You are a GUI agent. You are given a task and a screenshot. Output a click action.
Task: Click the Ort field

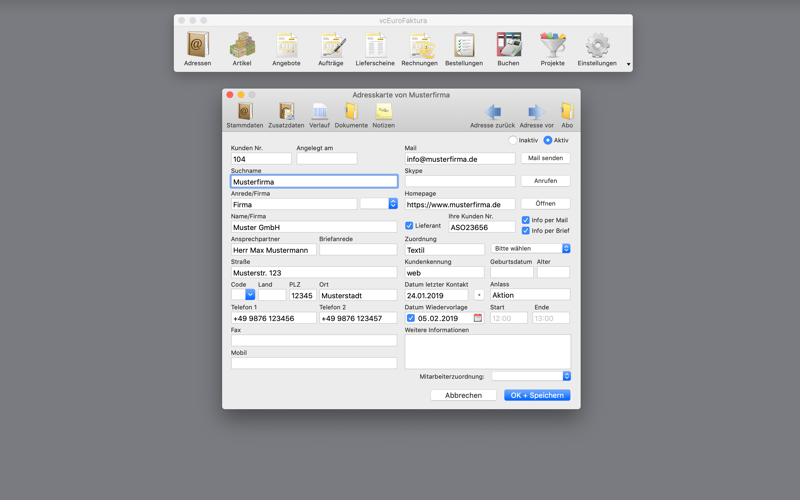[x=358, y=295]
